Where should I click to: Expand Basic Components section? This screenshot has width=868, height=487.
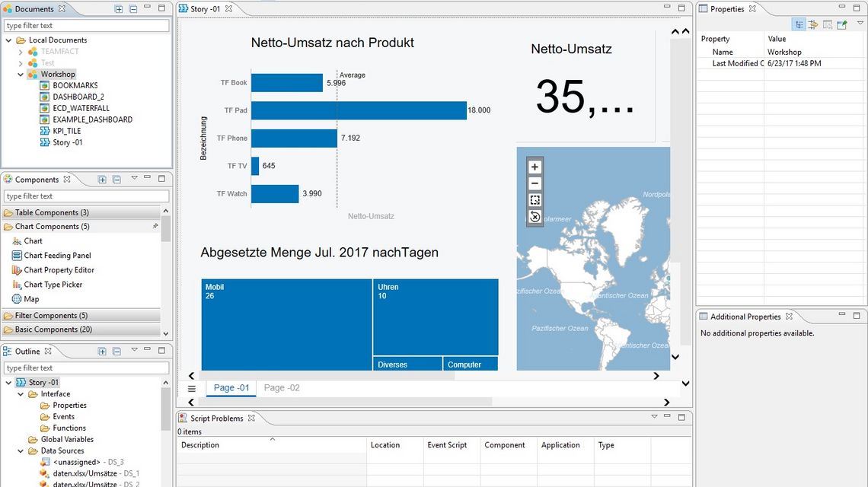[81, 329]
